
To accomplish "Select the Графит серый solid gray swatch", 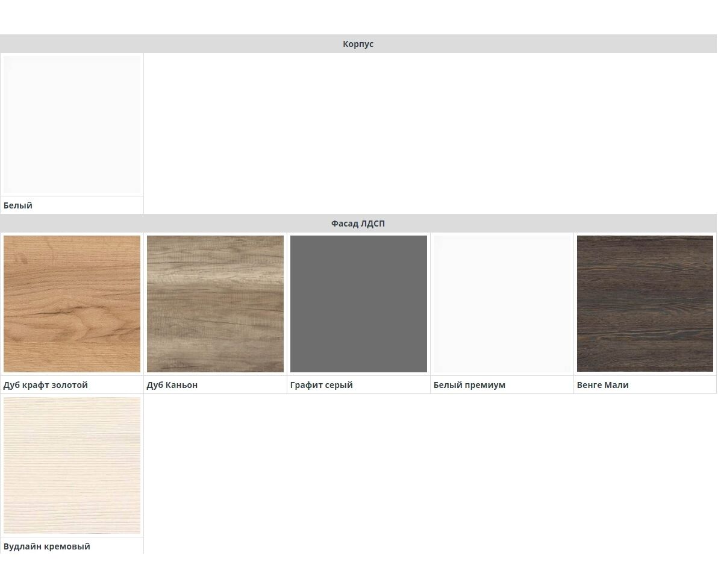I will pyautogui.click(x=358, y=304).
